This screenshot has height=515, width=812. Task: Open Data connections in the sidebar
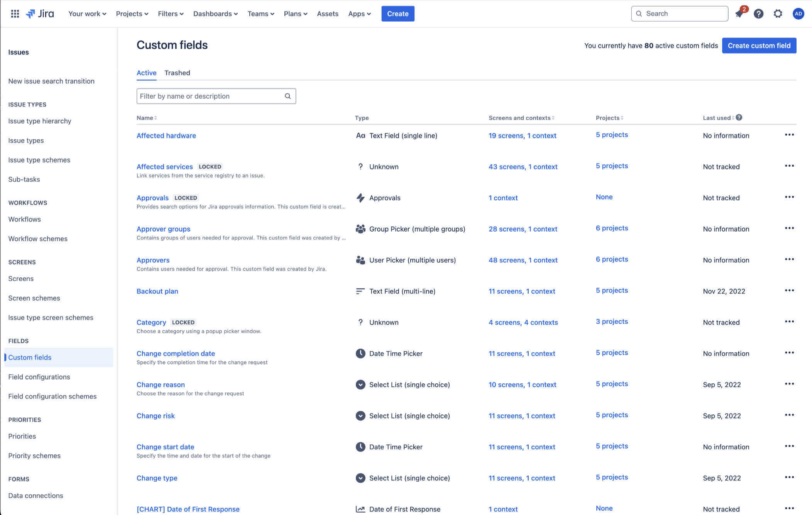[x=36, y=496]
